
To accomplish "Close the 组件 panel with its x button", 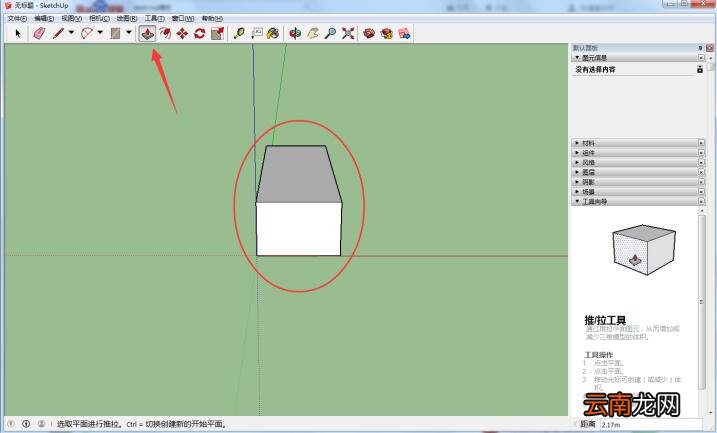I will (x=701, y=153).
